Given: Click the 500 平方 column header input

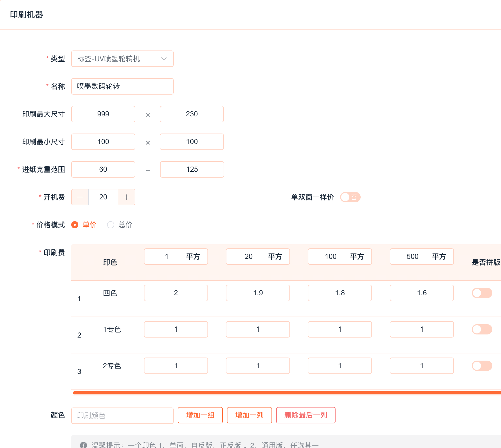Looking at the screenshot, I should (412, 257).
